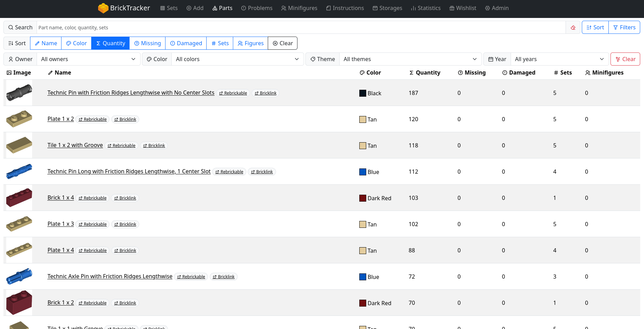This screenshot has height=329, width=644.
Task: Open the All colors dropdown
Action: (x=237, y=59)
